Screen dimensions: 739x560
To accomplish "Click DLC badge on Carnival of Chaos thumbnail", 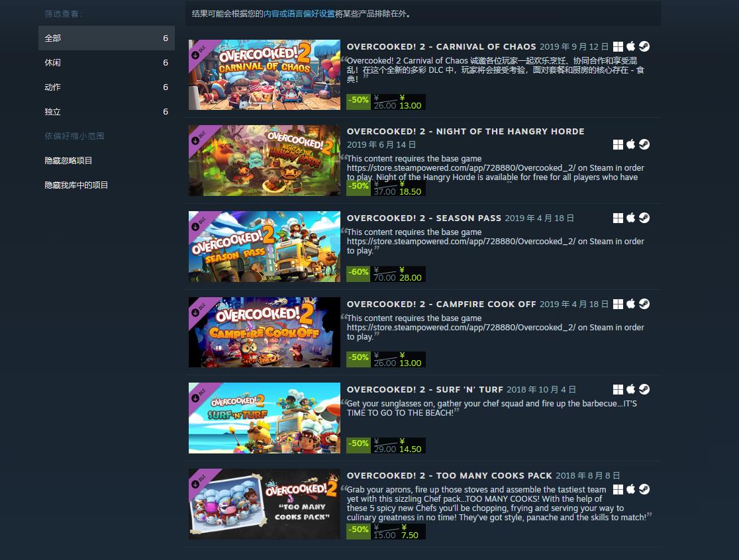I will tap(199, 52).
